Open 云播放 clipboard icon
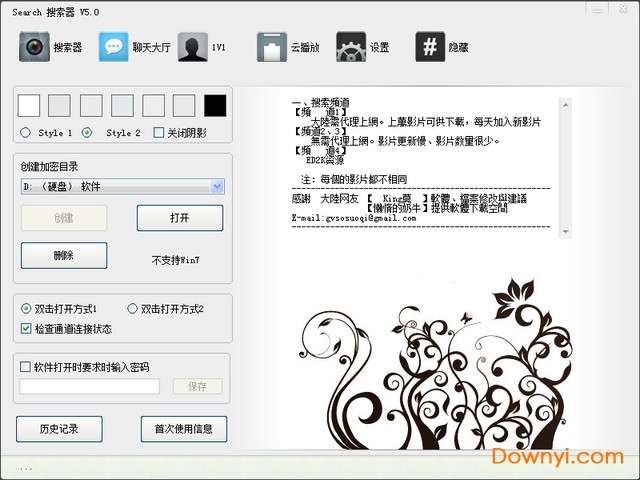This screenshot has height=480, width=640. tap(272, 47)
